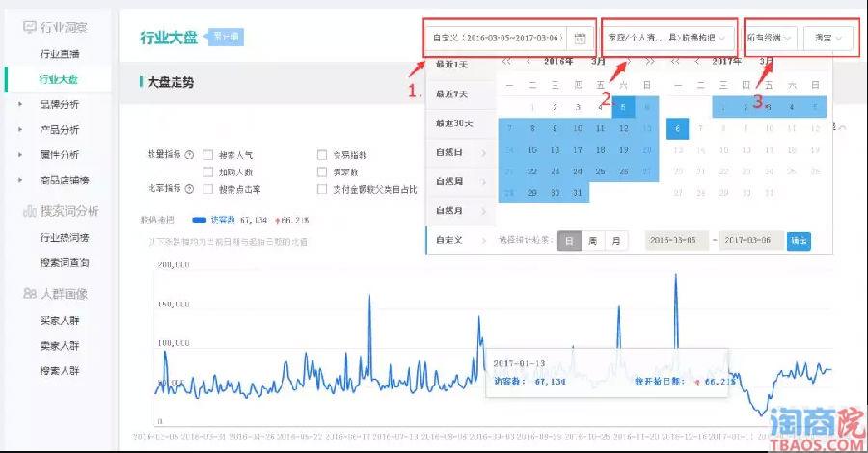The width and height of the screenshot is (868, 453).
Task: Pick March 31 in the 2016 calendar
Action: (578, 193)
